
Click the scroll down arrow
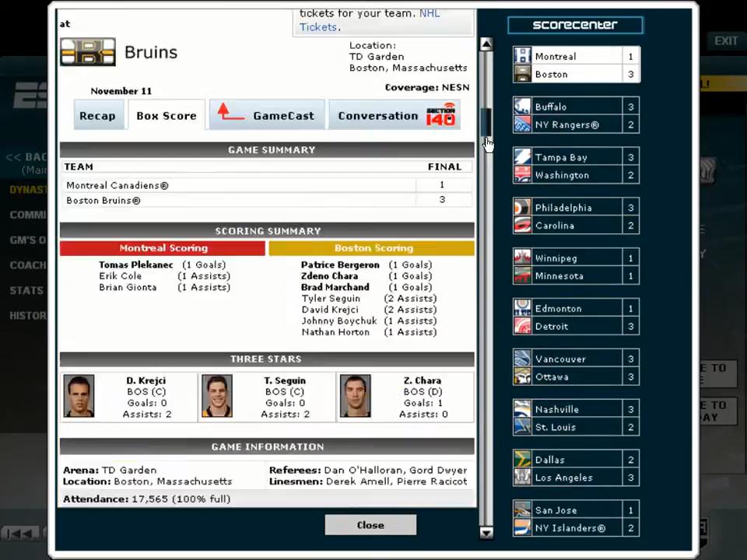(x=486, y=533)
